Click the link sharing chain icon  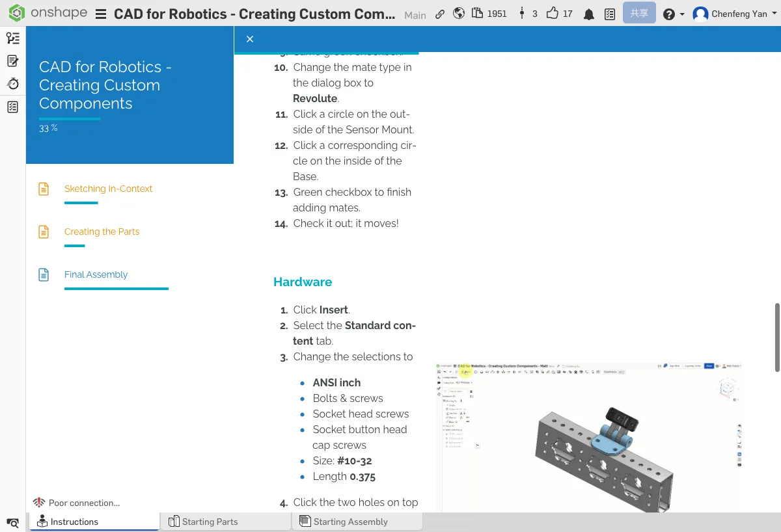click(440, 14)
